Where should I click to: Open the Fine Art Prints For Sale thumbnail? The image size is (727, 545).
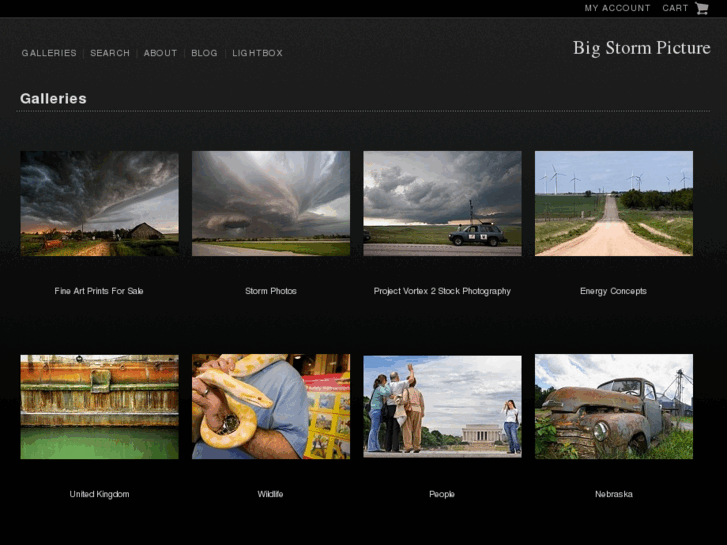(x=99, y=203)
